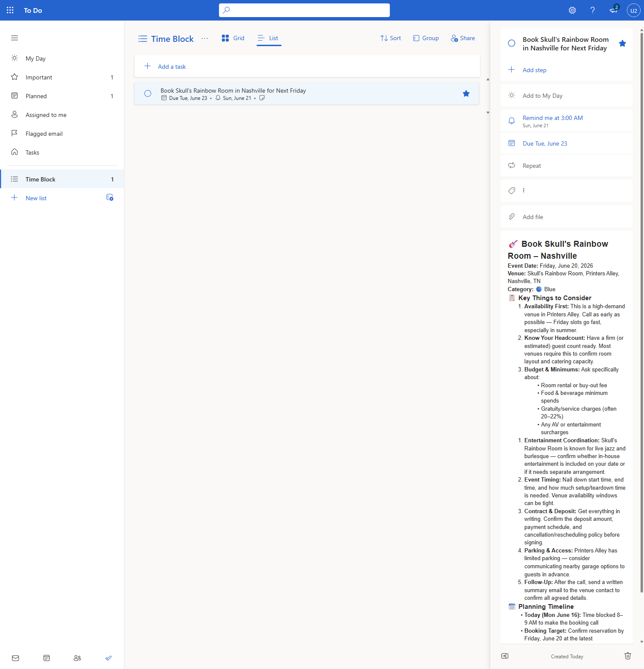
Task: Open the Planned list
Action: coord(62,96)
